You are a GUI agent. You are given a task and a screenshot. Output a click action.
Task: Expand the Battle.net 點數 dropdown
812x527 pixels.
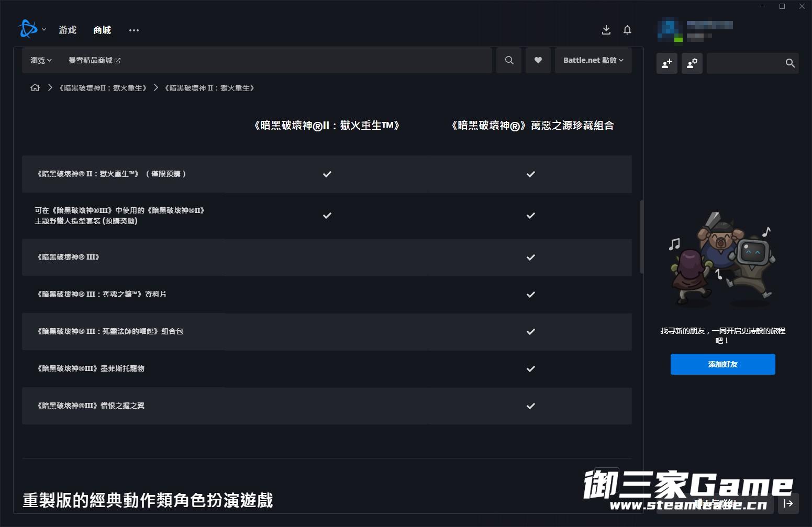pos(593,60)
